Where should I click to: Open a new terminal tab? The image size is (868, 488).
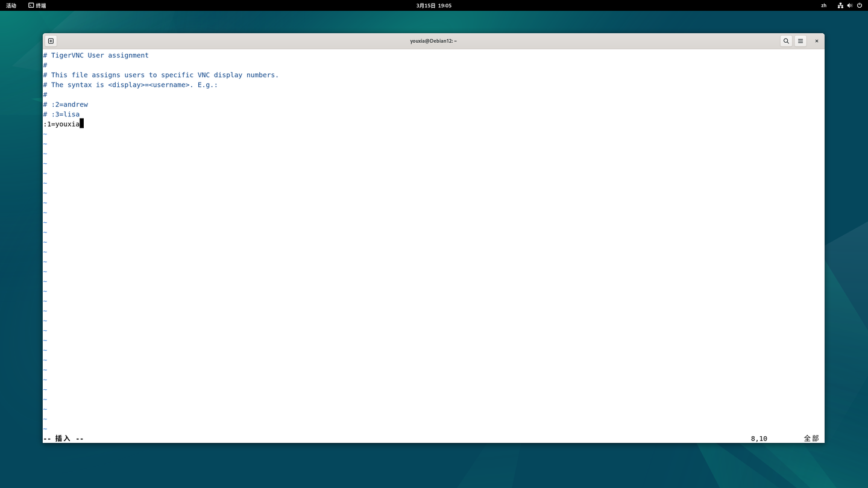pyautogui.click(x=51, y=41)
